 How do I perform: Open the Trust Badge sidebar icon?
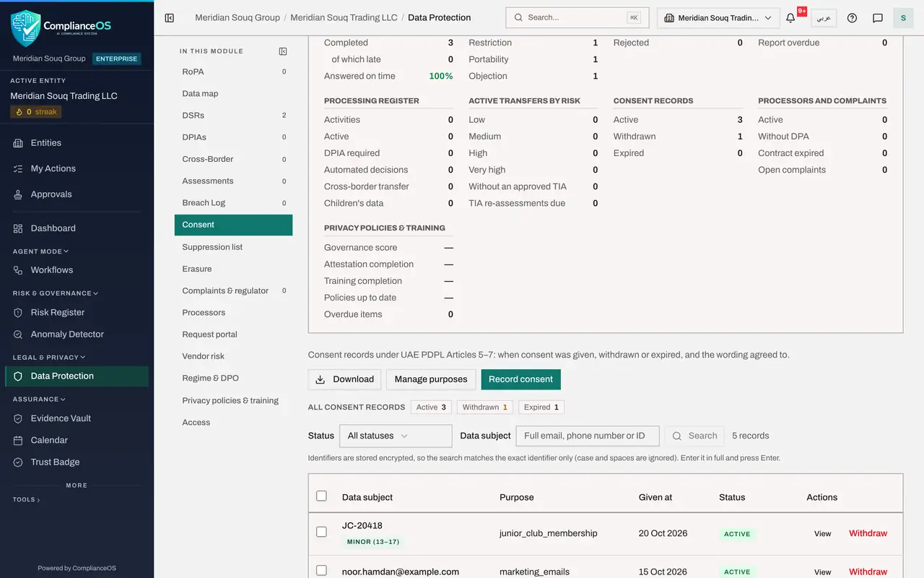point(18,462)
